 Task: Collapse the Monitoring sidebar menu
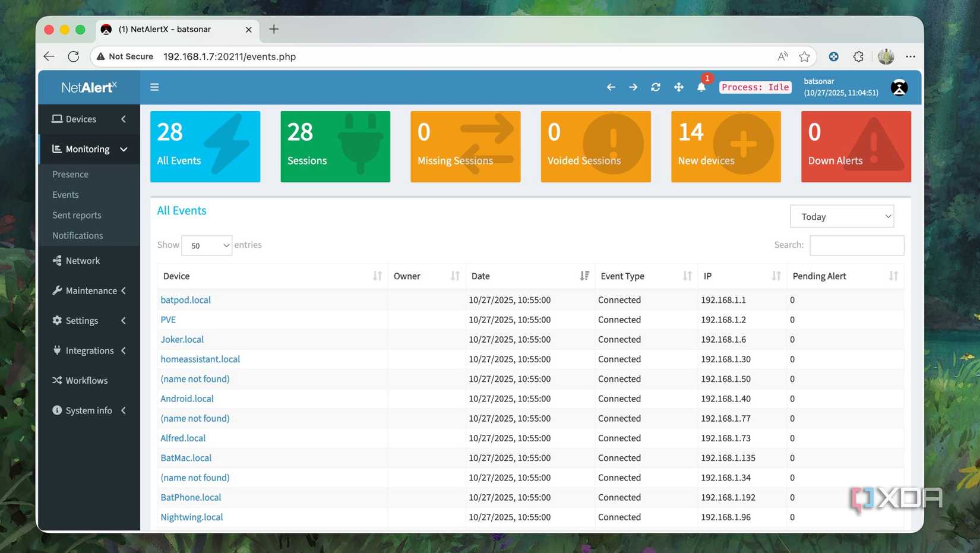89,149
